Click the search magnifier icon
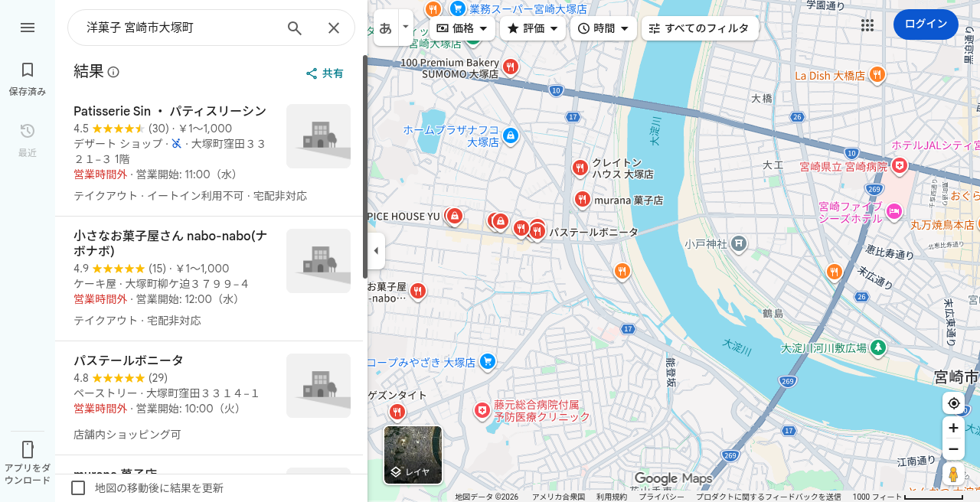Image resolution: width=980 pixels, height=502 pixels. 295,28
